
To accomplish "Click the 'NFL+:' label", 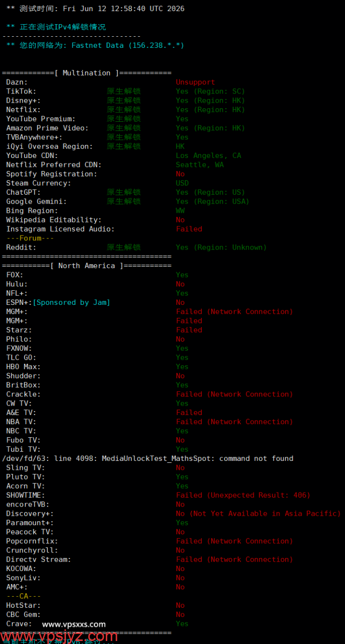I will (17, 293).
